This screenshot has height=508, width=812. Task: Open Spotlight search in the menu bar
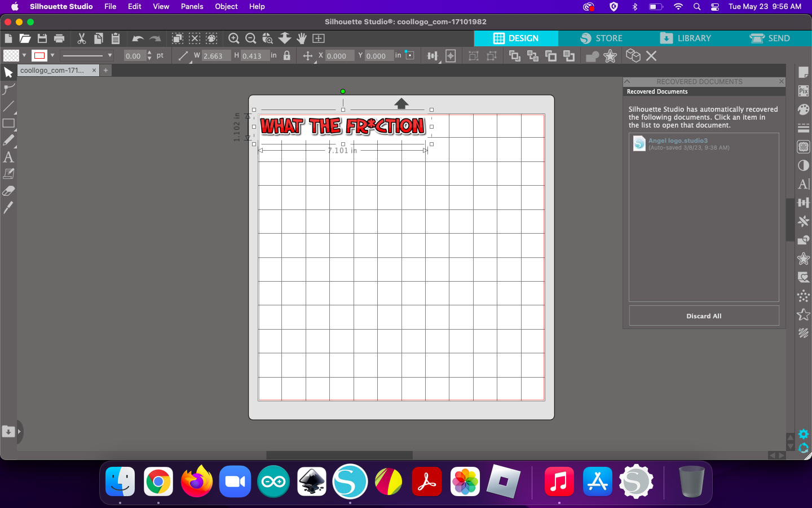click(x=697, y=7)
